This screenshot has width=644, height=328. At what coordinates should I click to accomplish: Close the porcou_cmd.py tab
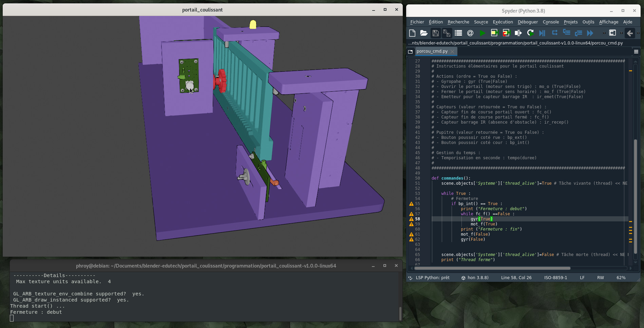[x=452, y=52]
